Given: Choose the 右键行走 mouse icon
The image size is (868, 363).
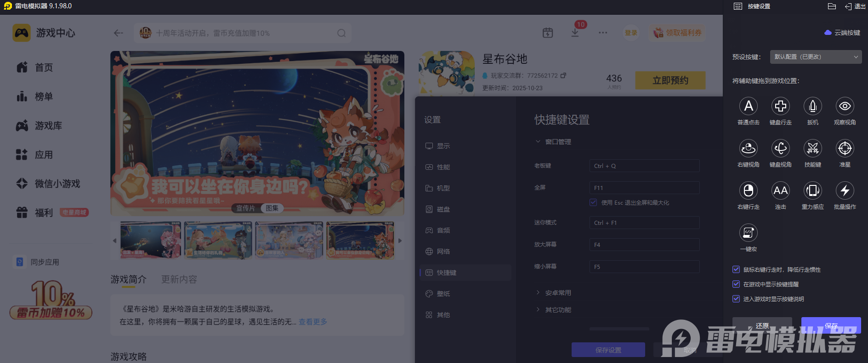Looking at the screenshot, I should (749, 190).
